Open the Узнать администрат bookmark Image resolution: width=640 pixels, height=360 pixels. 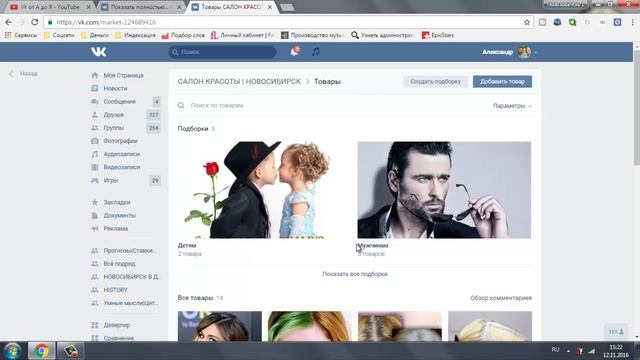click(383, 35)
